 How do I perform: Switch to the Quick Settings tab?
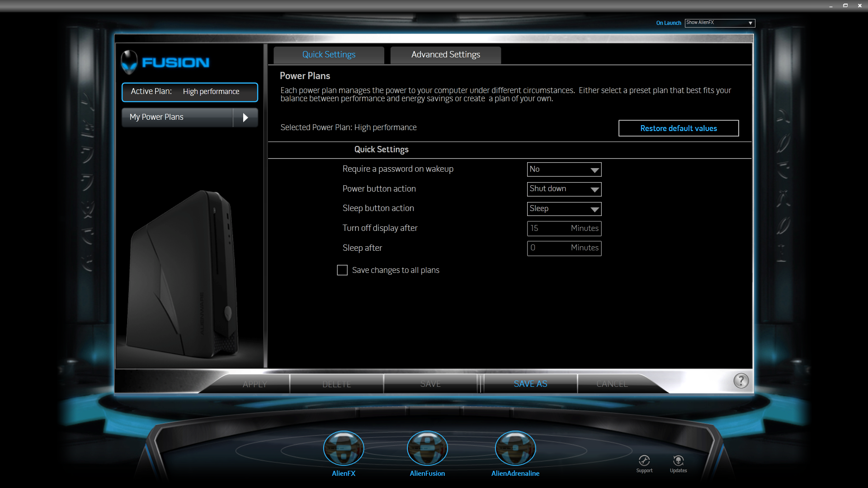[329, 55]
